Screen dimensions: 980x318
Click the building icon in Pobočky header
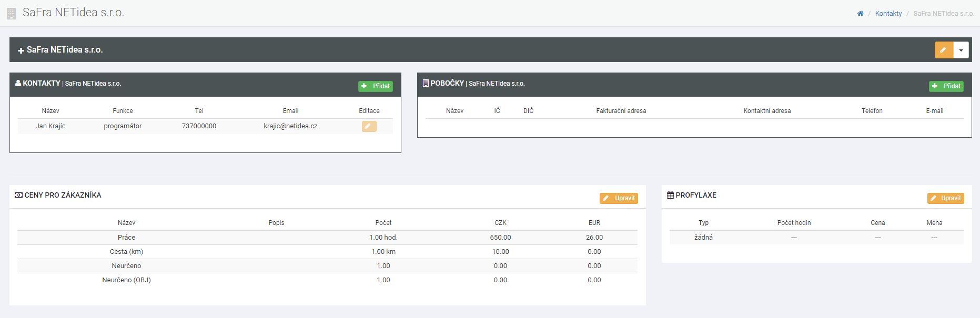(426, 83)
